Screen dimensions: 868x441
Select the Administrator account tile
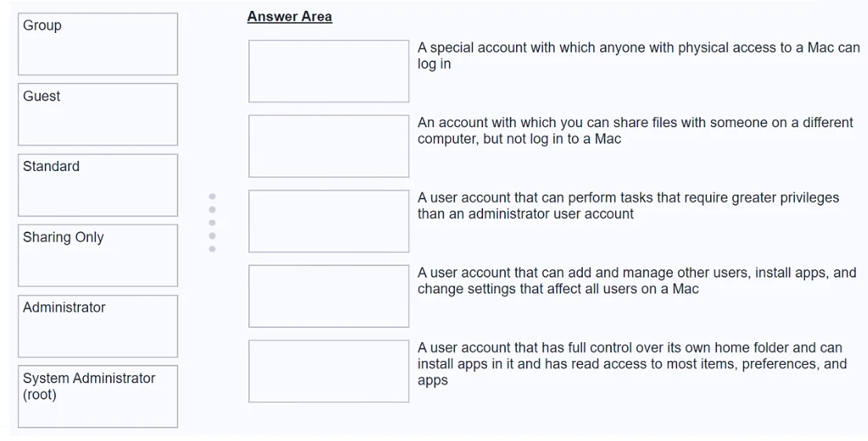[x=98, y=326]
